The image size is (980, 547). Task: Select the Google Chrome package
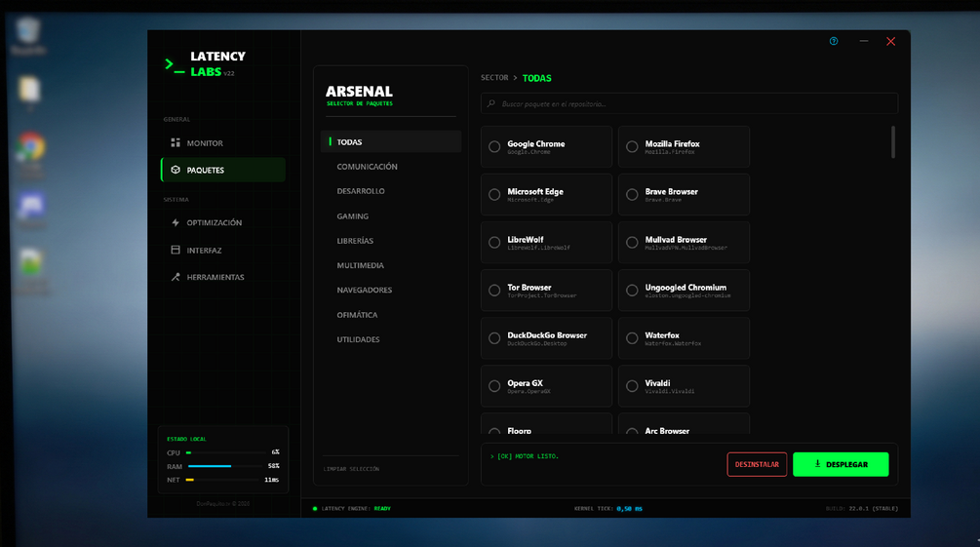546,147
